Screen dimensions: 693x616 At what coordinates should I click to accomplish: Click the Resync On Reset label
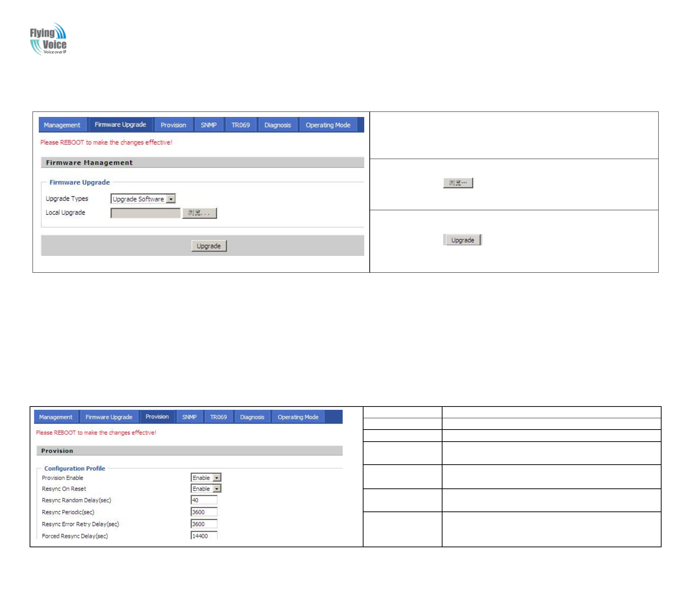[x=64, y=489]
